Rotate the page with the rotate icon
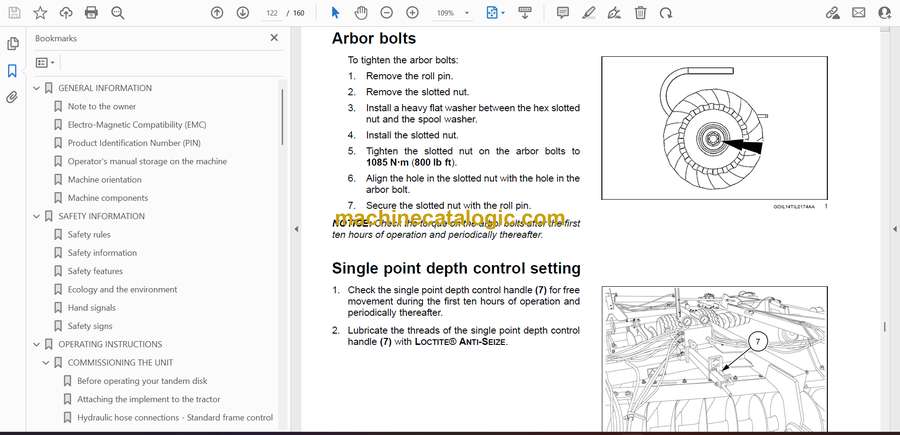This screenshot has height=435, width=900. click(x=666, y=13)
